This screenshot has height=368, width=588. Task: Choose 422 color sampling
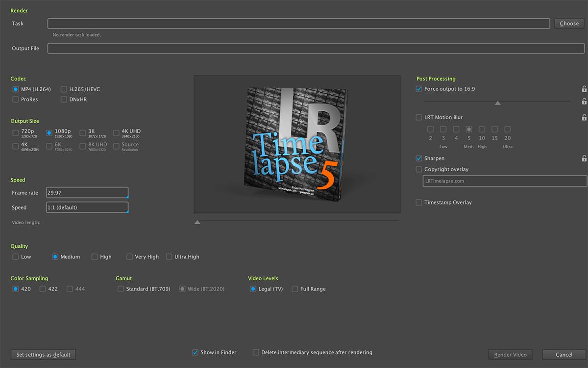(x=43, y=289)
